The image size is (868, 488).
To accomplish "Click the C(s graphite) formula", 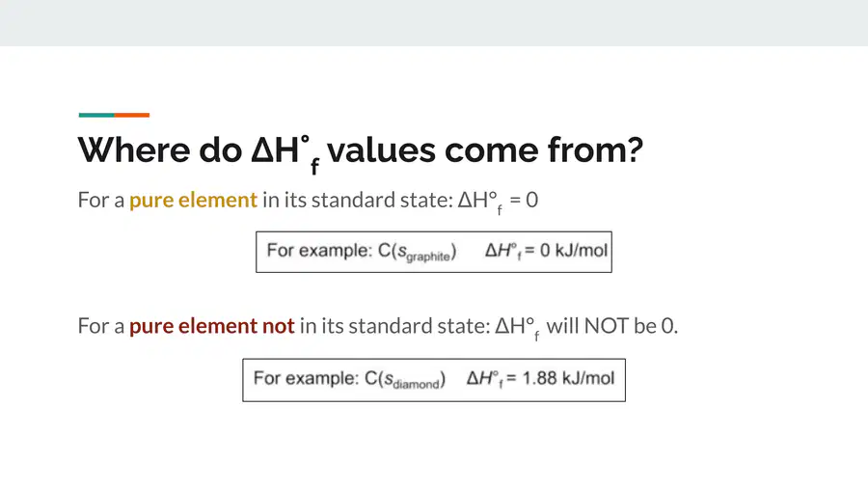I will coord(417,252).
